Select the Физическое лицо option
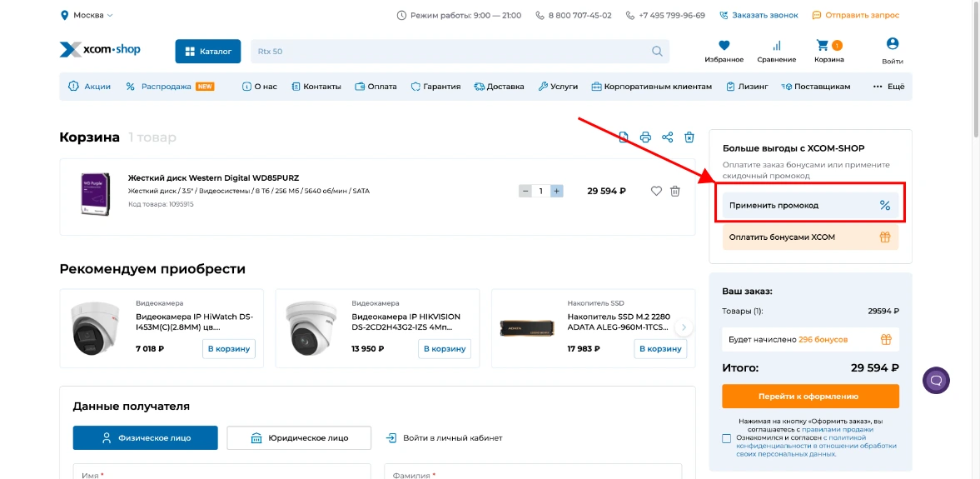 coord(145,438)
